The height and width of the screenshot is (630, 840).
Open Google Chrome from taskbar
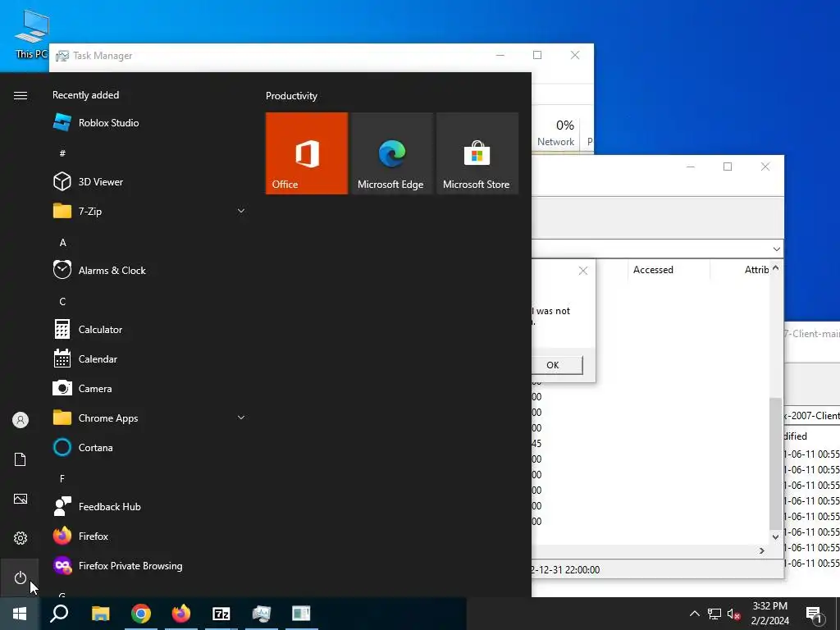tap(141, 614)
